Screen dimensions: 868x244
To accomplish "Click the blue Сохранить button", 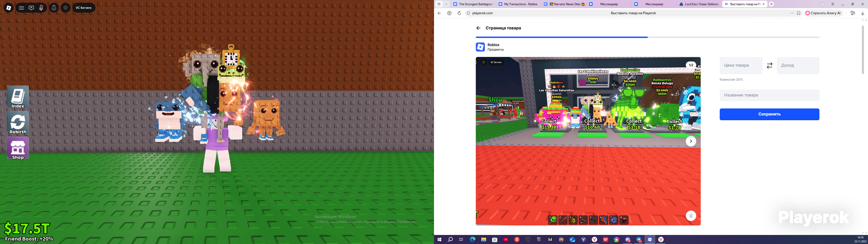I will [x=769, y=114].
